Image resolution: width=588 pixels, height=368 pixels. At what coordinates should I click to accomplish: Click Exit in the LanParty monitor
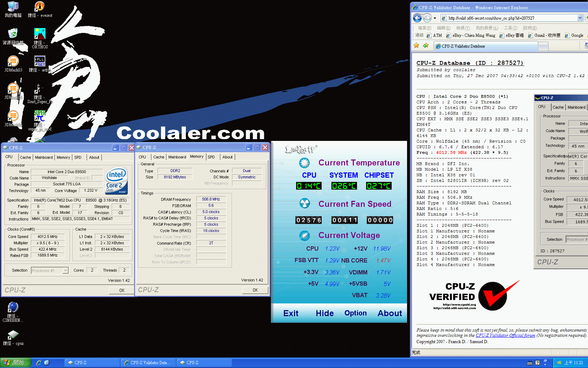click(x=291, y=313)
